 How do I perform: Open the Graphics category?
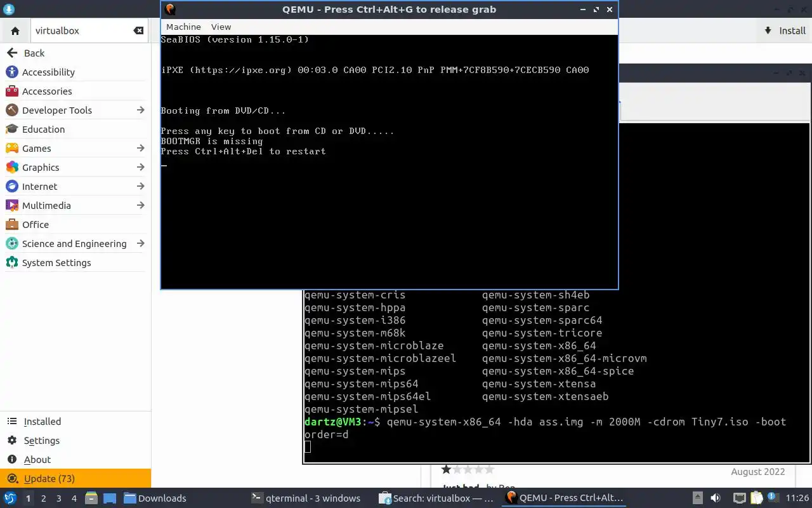point(75,167)
